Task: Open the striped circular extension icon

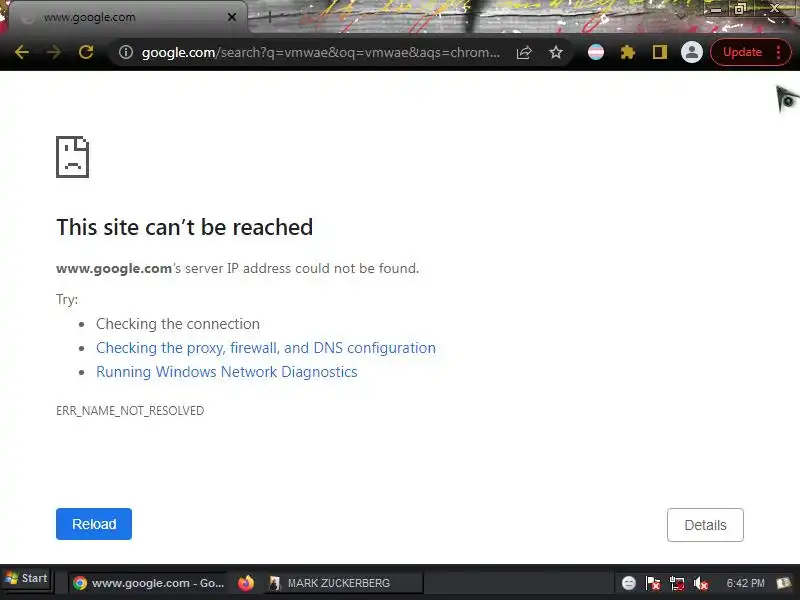Action: 596,52
